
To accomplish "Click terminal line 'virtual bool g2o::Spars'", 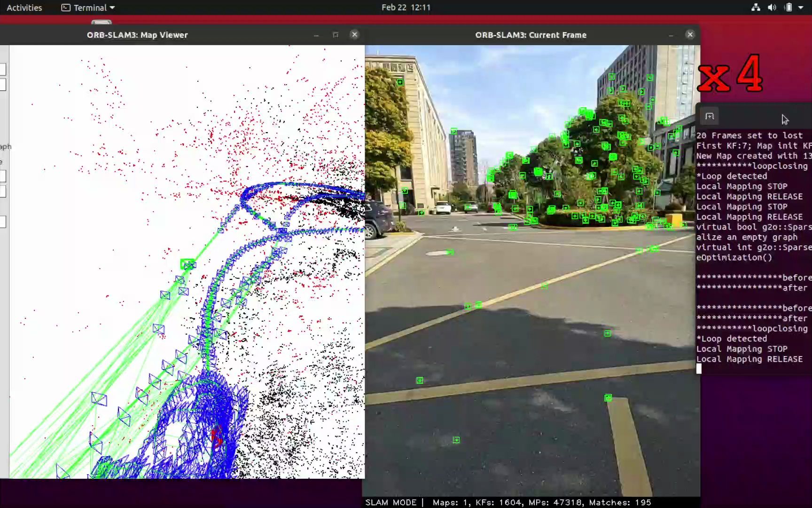I will coord(754,227).
